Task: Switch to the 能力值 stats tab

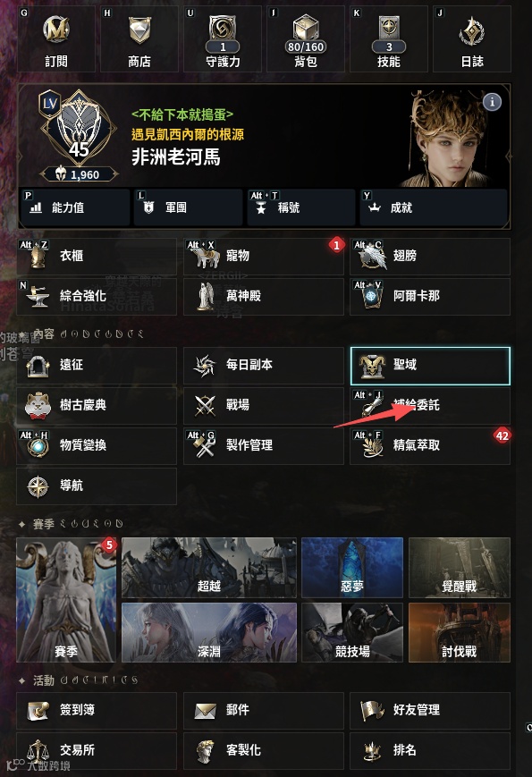Action: point(75,207)
